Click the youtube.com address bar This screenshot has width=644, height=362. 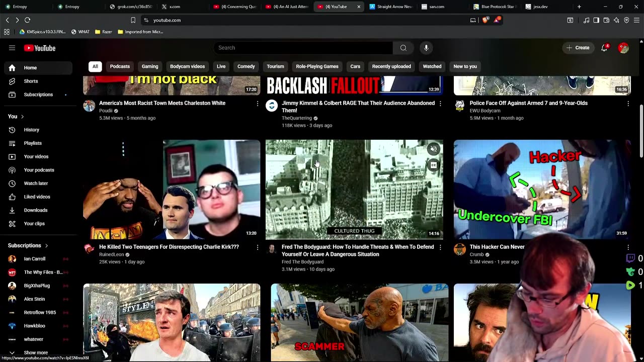tap(307, 20)
